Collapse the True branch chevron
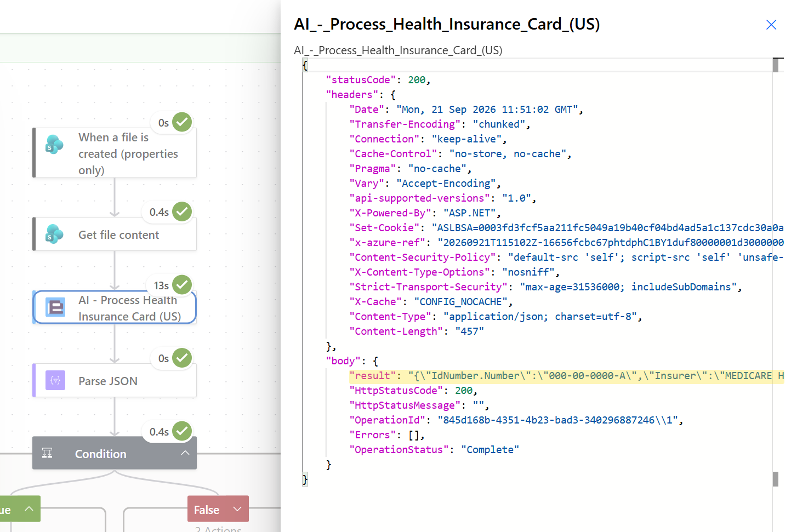The width and height of the screenshot is (797, 532). [29, 509]
